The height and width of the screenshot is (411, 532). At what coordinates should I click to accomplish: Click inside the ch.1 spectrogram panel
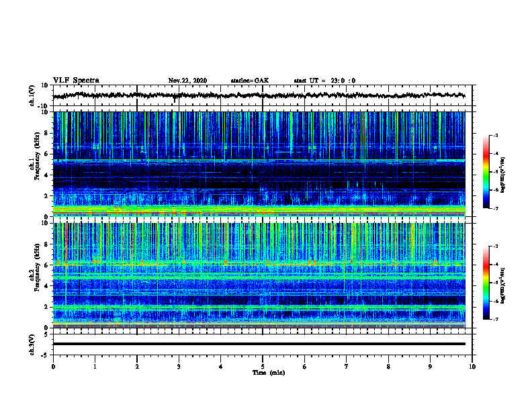click(259, 164)
